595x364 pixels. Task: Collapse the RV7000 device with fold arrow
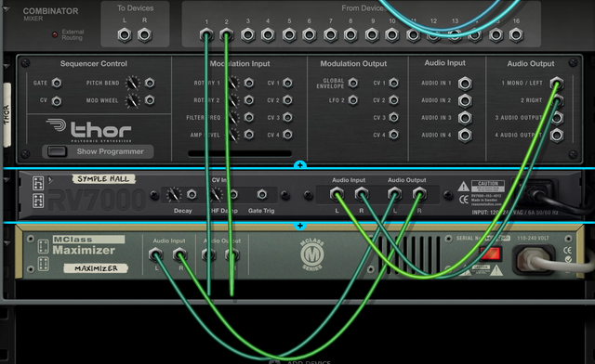point(7,180)
